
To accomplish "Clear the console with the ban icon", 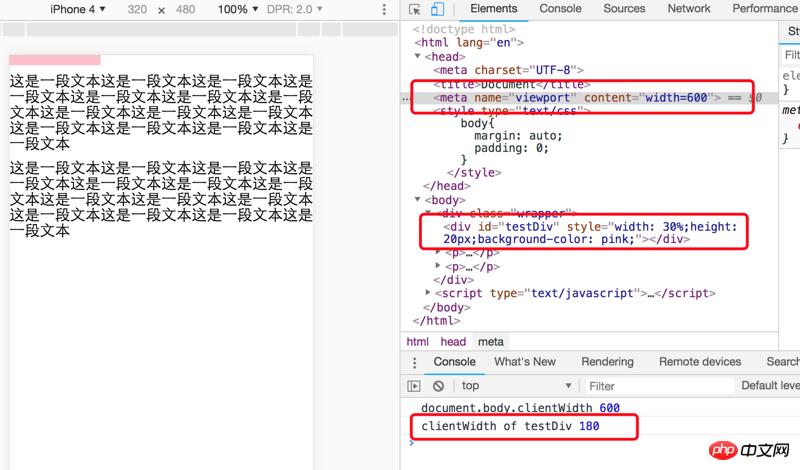I will coord(438,386).
